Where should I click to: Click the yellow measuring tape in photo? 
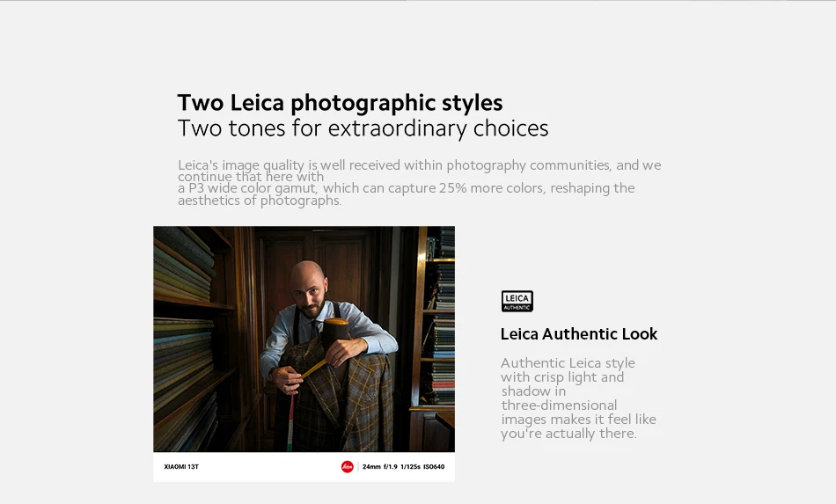(x=313, y=369)
